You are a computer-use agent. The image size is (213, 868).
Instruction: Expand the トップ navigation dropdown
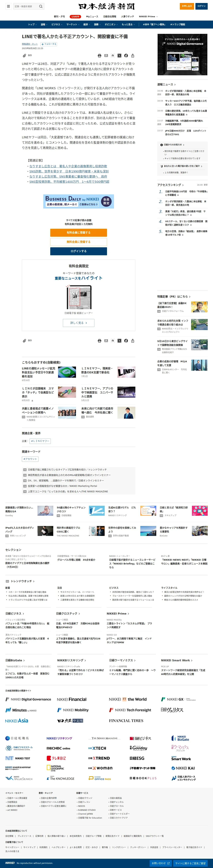(x=32, y=25)
